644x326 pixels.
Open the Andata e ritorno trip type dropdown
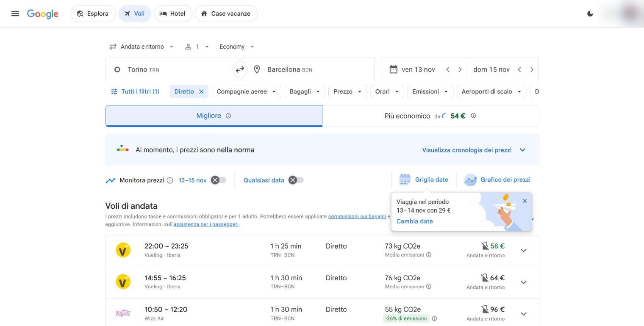pyautogui.click(x=142, y=47)
